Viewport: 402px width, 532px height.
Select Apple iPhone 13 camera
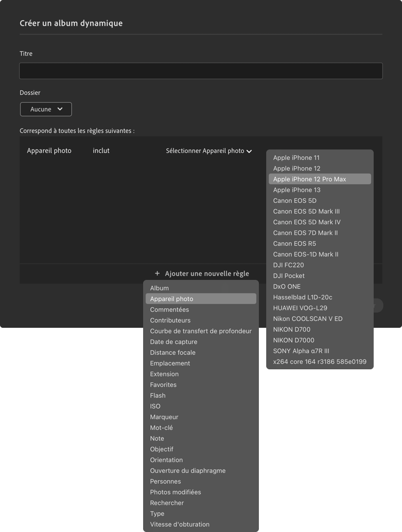[x=320, y=190]
